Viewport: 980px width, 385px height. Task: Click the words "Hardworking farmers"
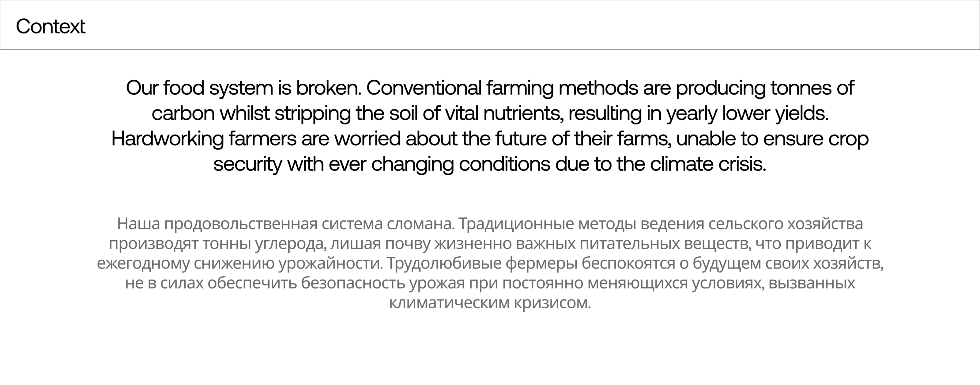(204, 139)
